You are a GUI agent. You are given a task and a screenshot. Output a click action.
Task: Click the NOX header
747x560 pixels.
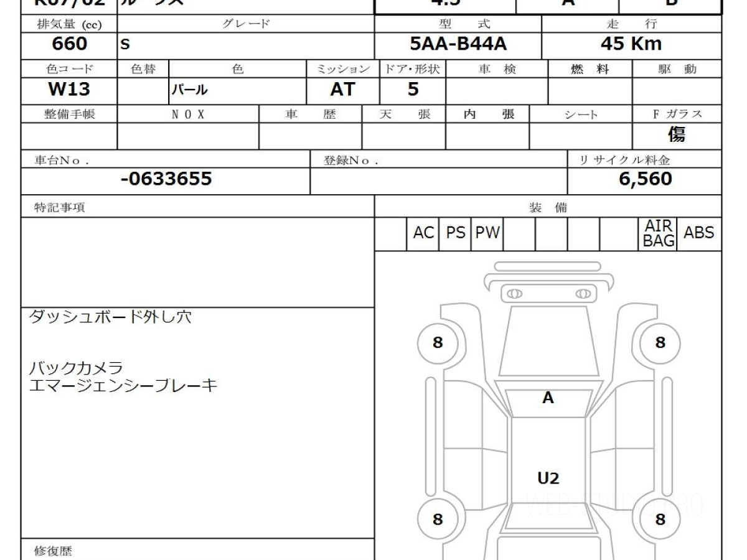[x=188, y=114]
